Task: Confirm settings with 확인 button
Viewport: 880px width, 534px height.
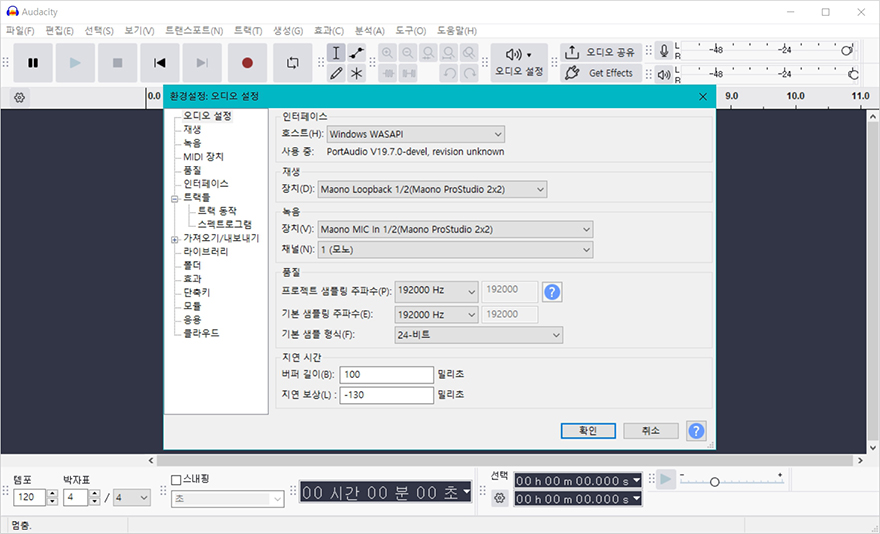Action: [588, 431]
